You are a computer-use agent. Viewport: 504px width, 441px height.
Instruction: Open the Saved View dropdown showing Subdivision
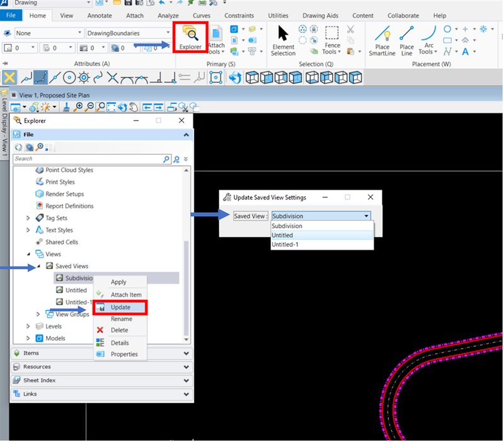pyautogui.click(x=321, y=216)
